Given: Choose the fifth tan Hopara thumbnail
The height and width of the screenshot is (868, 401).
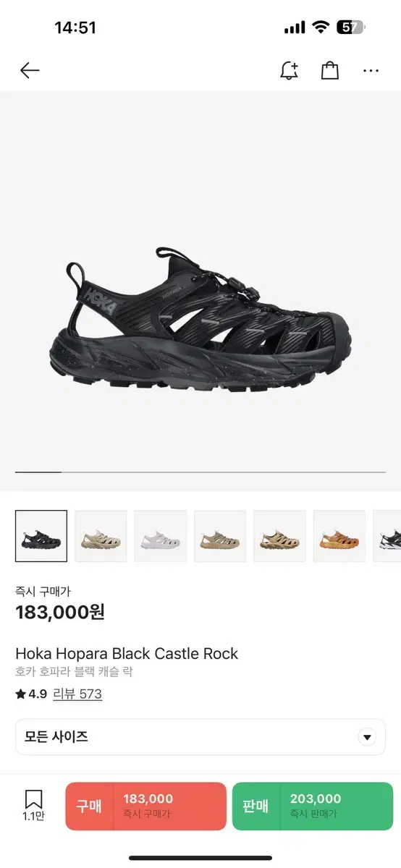Looking at the screenshot, I should click(279, 536).
